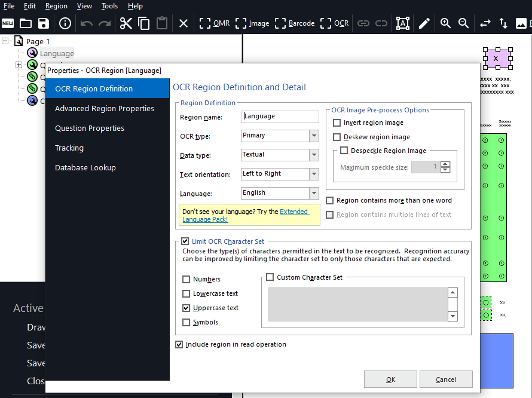
Task: Select the pencil edit icon
Action: point(424,23)
